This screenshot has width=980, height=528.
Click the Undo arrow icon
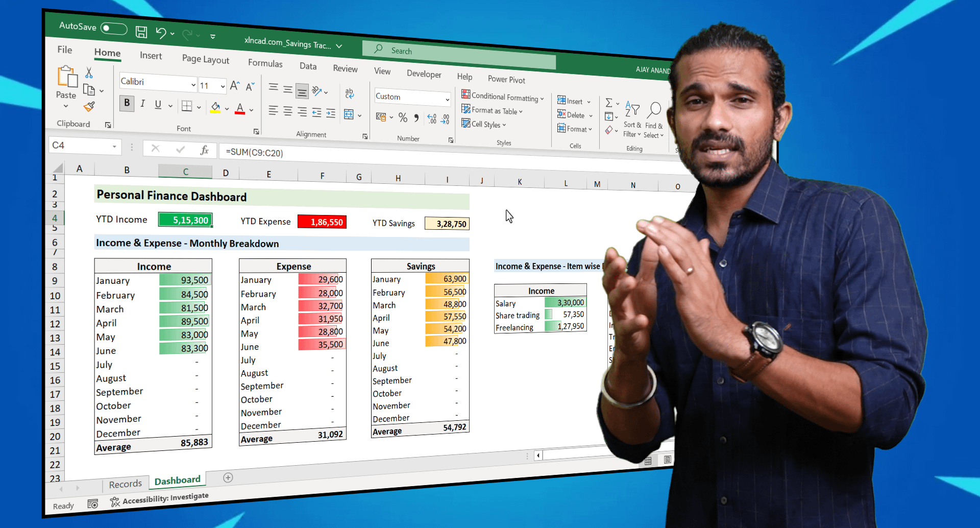[161, 33]
